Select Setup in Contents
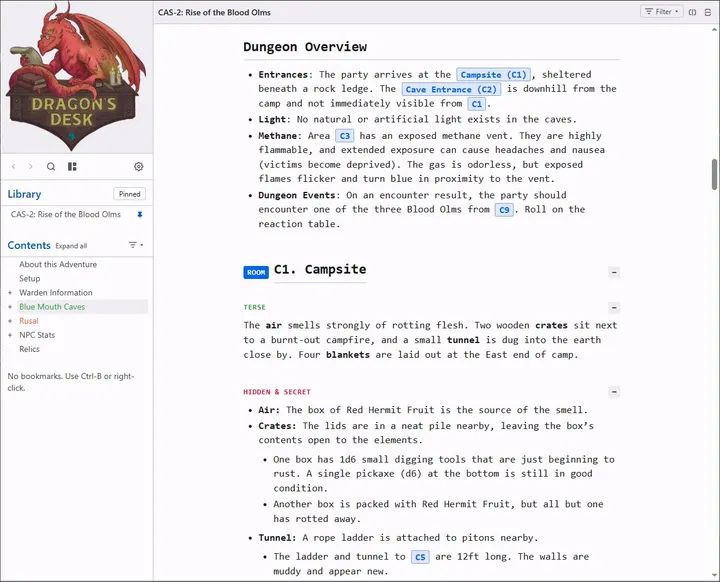 click(30, 278)
